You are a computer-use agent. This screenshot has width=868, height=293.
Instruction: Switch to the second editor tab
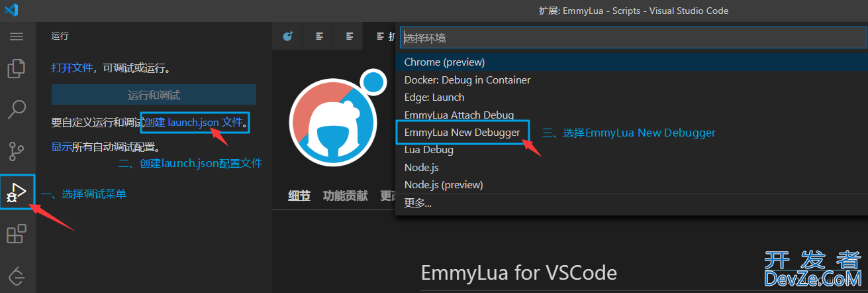coord(319,36)
